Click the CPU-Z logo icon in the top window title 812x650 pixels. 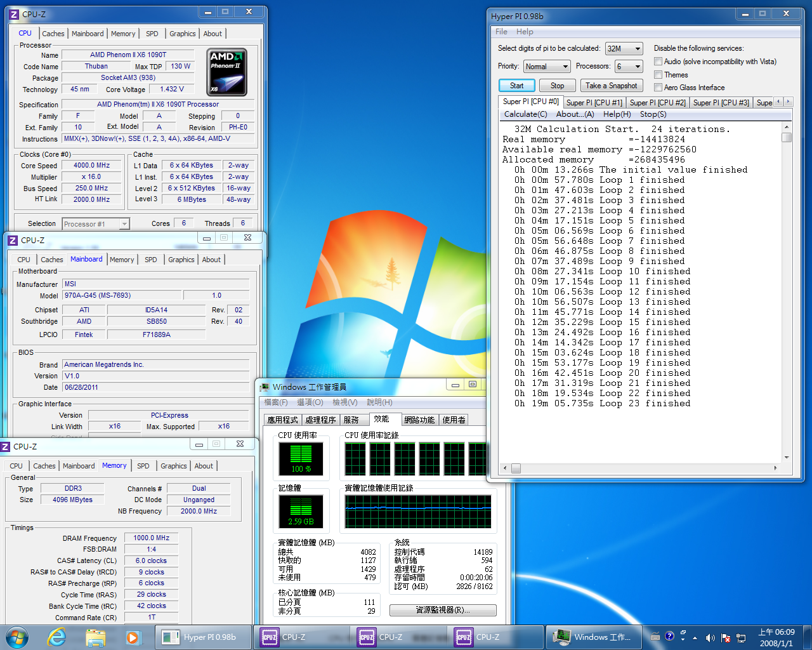(x=14, y=14)
